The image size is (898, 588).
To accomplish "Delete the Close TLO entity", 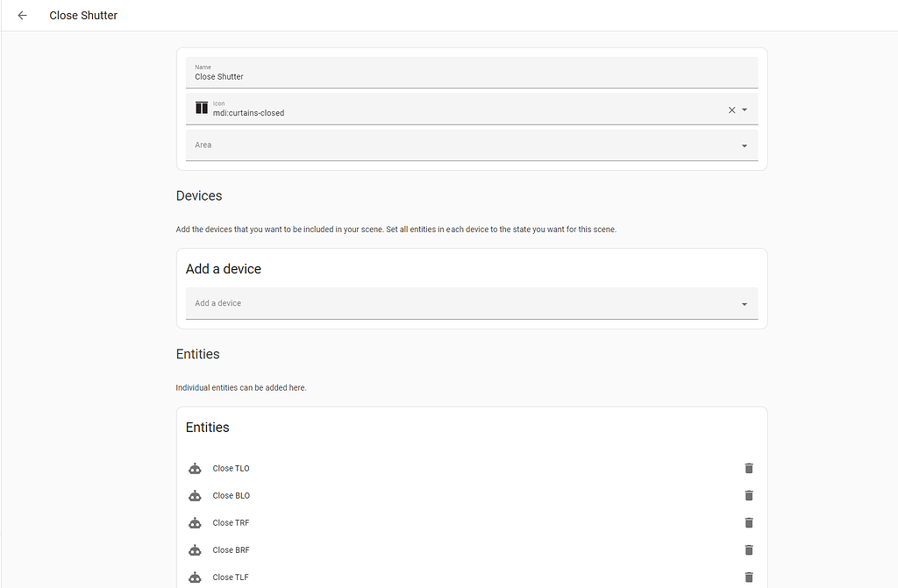I will [748, 468].
